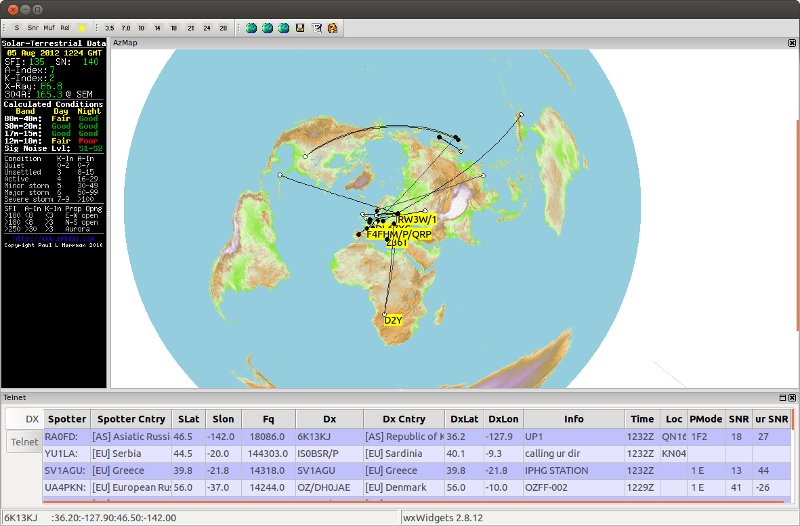Maximize the Telnet panel

783,397
